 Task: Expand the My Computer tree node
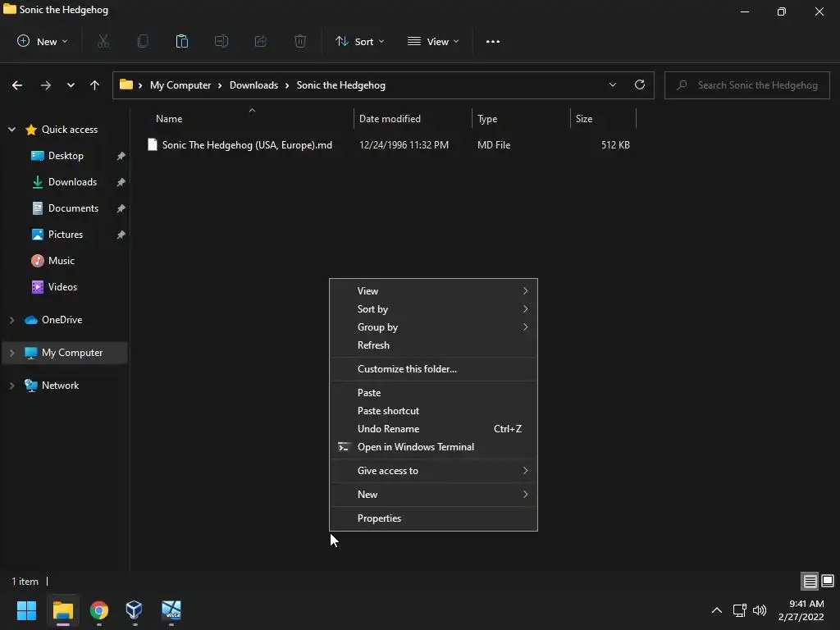click(x=11, y=353)
